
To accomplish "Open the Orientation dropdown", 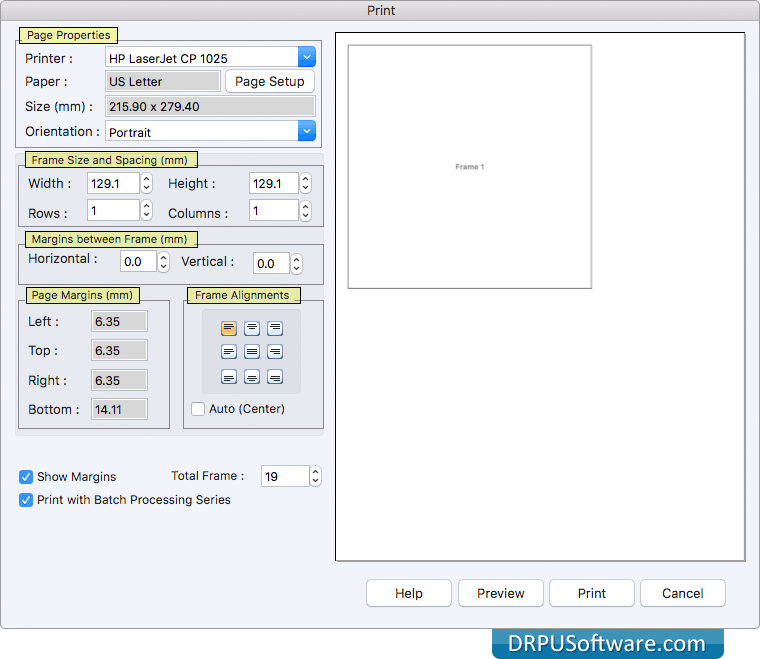I will (x=307, y=131).
